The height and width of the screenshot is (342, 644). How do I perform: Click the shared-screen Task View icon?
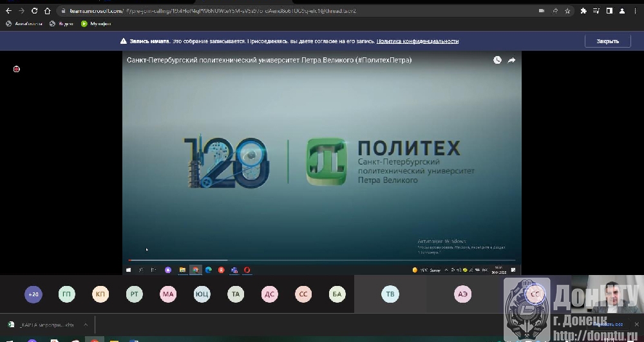point(154,270)
